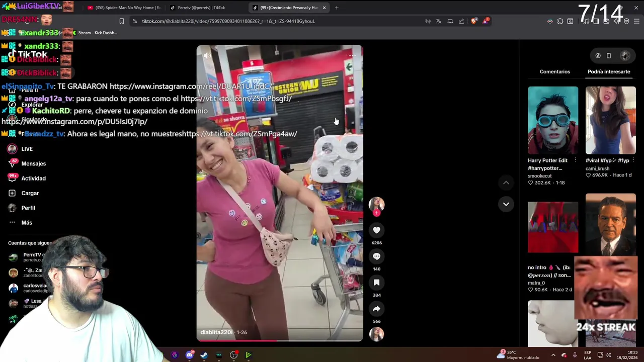Open the profile avatar in top right
Screen dimensions: 644x362
625,56
